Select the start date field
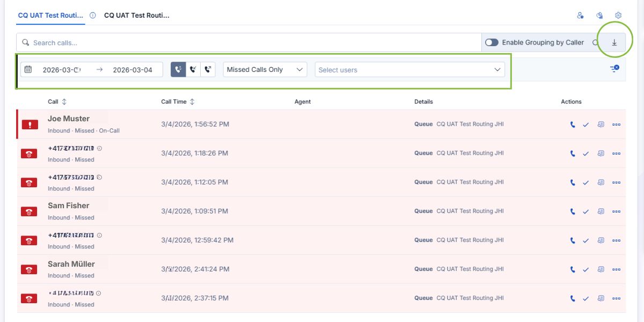This screenshot has width=644, height=322. tap(62, 70)
